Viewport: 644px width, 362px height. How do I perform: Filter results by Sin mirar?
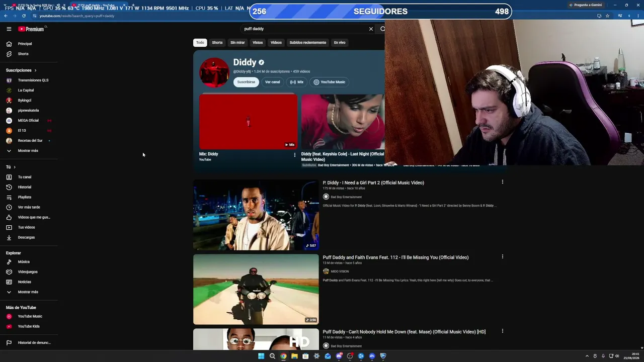click(x=237, y=43)
